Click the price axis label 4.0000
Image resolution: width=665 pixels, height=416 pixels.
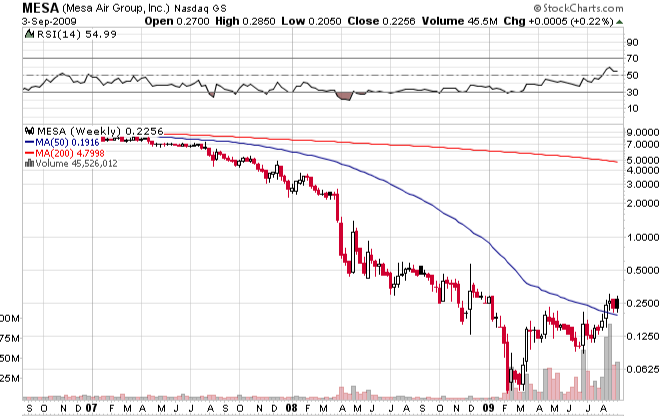point(643,170)
